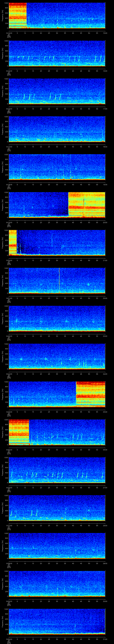Select the spectrogram panel starting at 8:29:00

(57, 584)
